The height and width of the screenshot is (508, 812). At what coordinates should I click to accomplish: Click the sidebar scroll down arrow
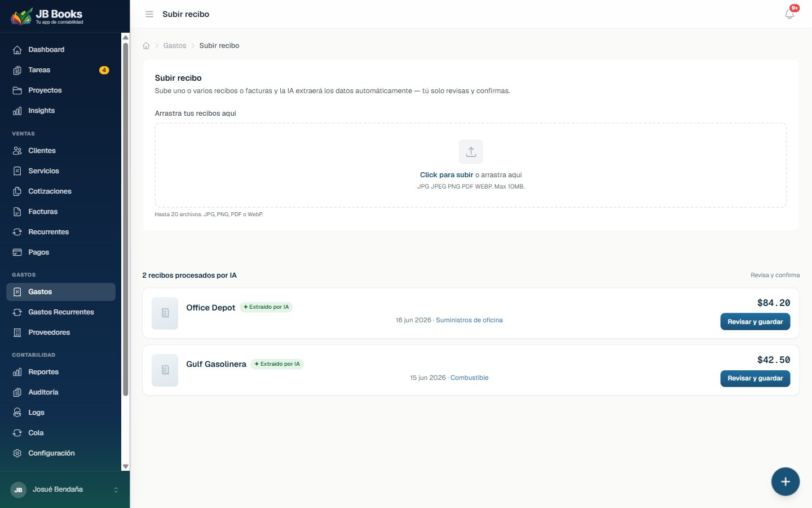coord(126,467)
